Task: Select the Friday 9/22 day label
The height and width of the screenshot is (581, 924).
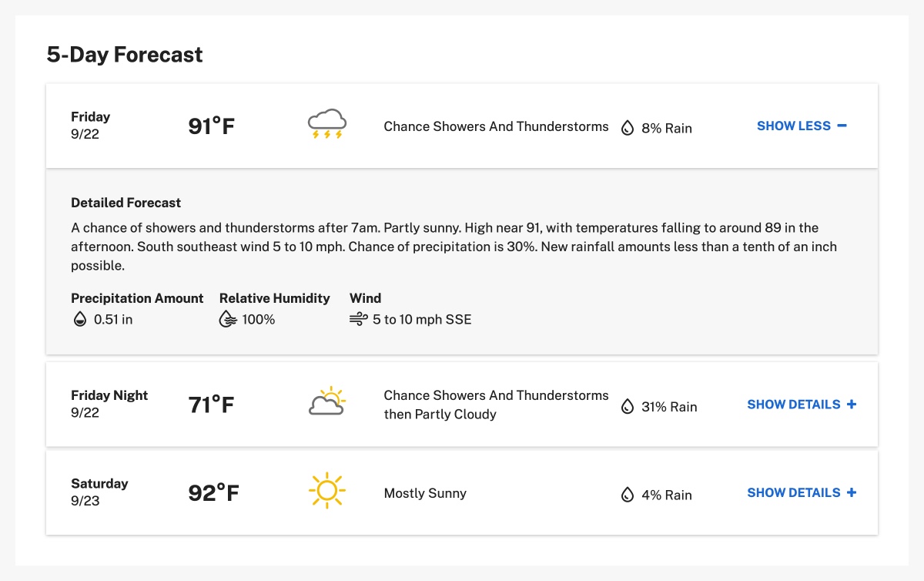Action: pos(90,125)
